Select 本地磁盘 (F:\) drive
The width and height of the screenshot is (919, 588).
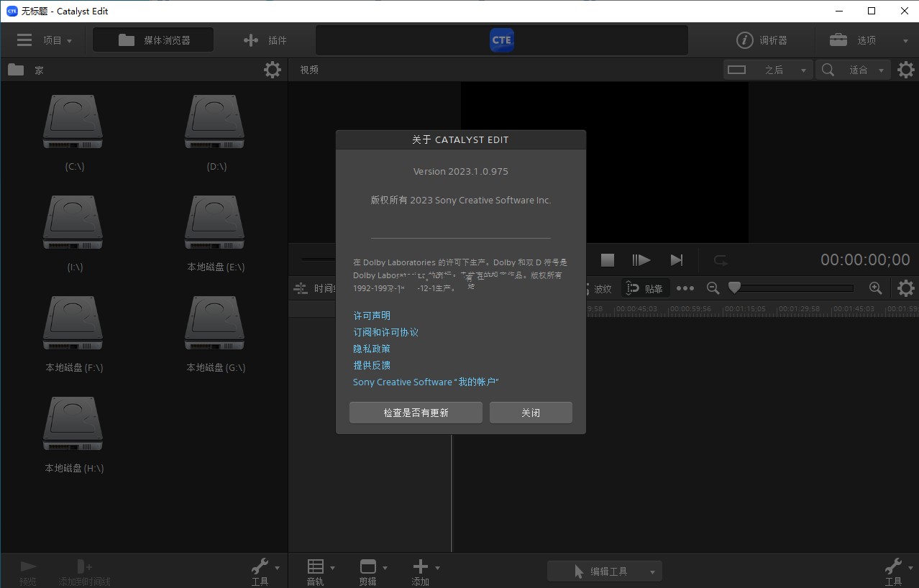click(73, 334)
